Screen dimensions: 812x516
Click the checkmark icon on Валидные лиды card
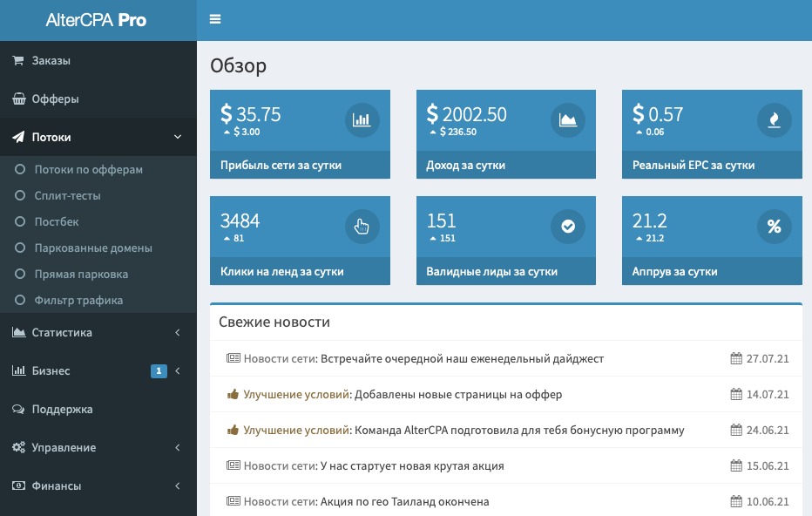pyautogui.click(x=568, y=227)
